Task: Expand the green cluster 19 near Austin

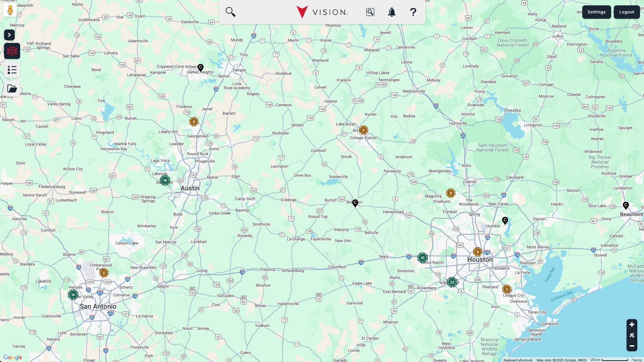Action: (x=165, y=180)
